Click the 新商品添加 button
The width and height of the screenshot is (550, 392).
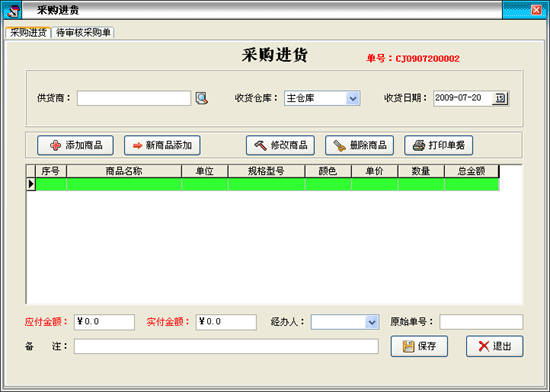[x=162, y=145]
